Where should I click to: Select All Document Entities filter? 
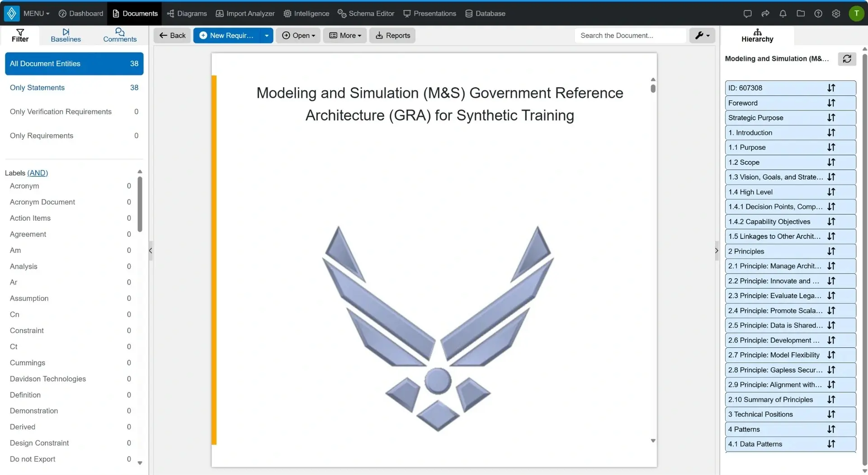74,64
